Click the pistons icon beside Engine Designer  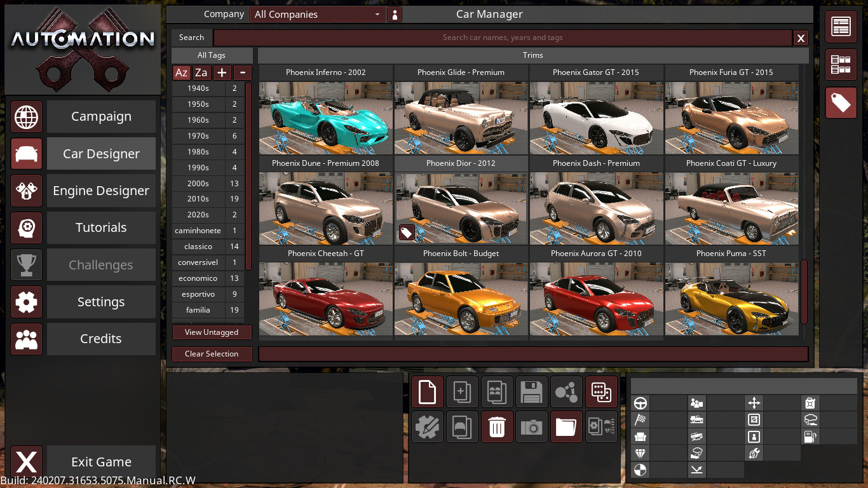(27, 191)
